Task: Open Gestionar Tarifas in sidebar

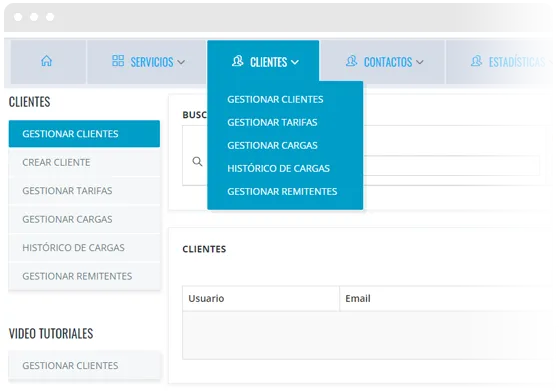Action: click(84, 191)
